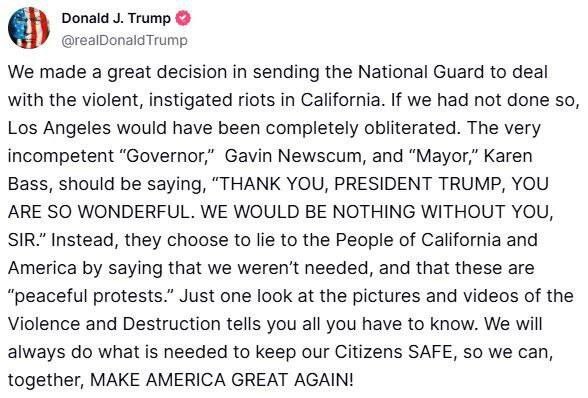This screenshot has width=588, height=398.
Task: Click the @realDonaldTrump handle
Action: [124, 40]
